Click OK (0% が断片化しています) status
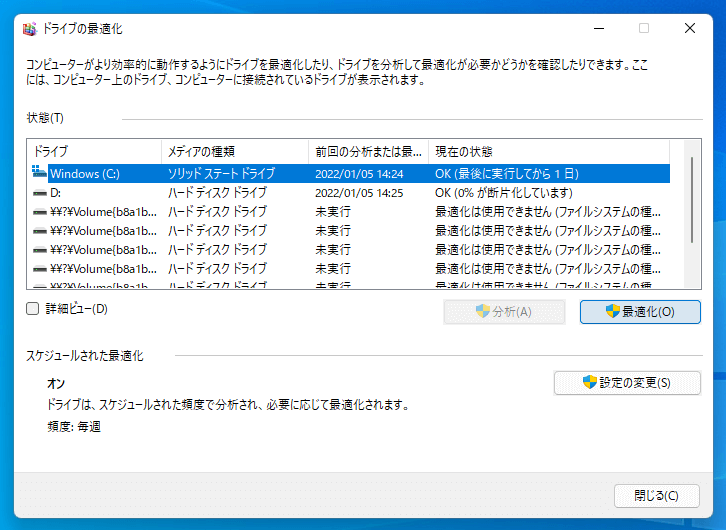This screenshot has width=726, height=530. pyautogui.click(x=504, y=193)
